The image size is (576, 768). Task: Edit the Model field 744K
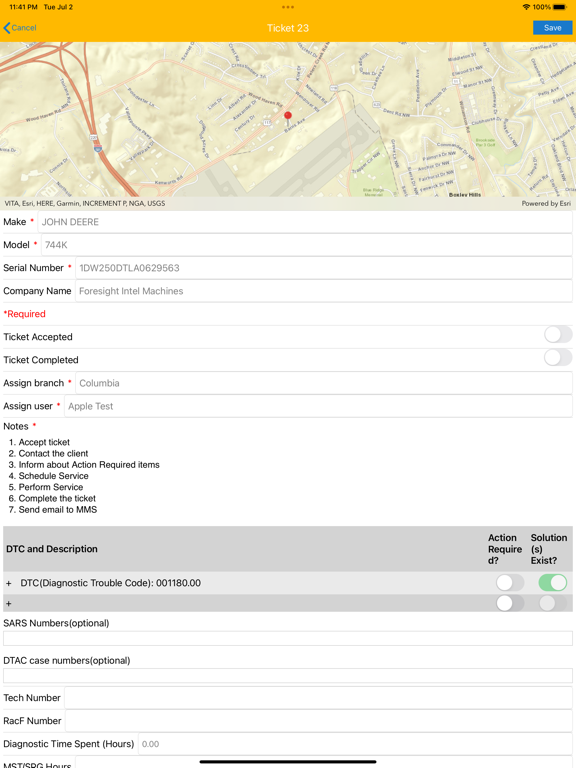[x=307, y=245]
